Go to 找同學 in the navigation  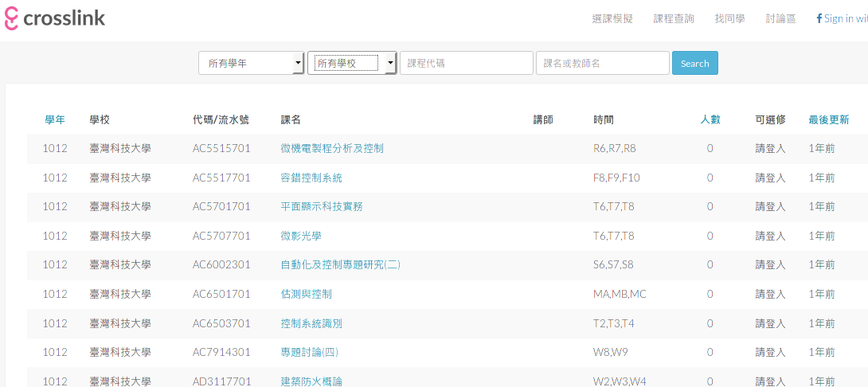729,19
